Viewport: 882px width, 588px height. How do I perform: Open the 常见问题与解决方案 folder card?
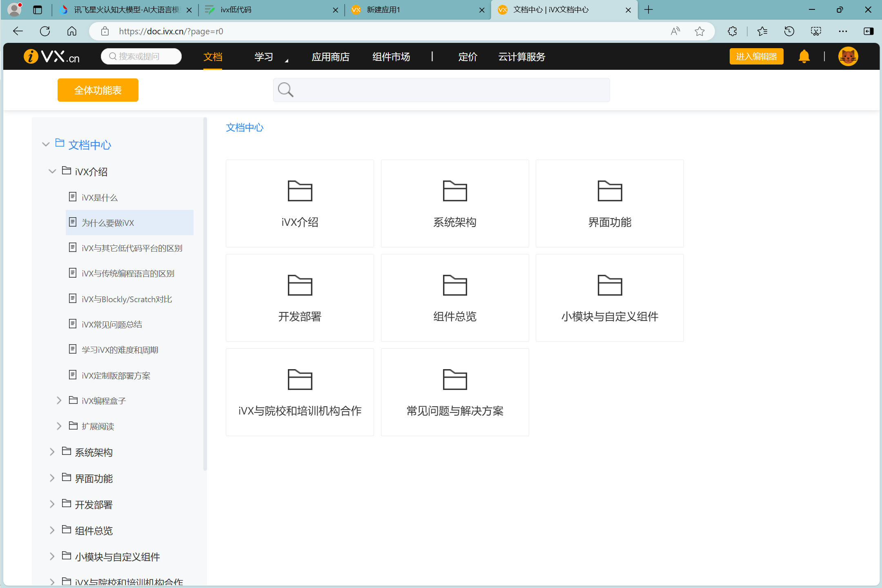click(455, 392)
